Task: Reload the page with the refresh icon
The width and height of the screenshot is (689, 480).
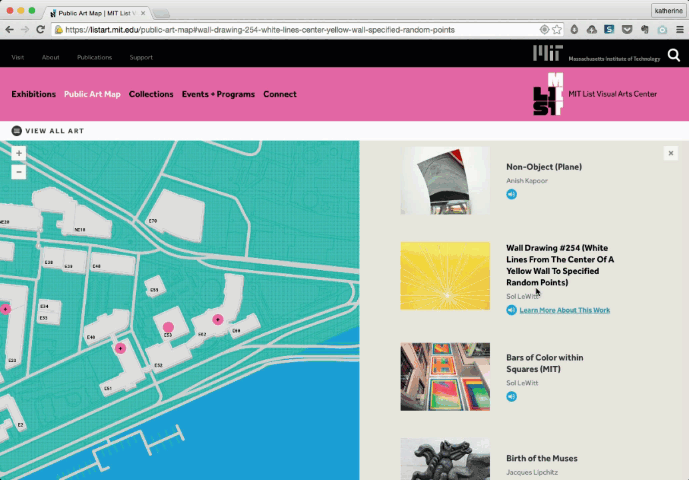Action: [x=40, y=29]
